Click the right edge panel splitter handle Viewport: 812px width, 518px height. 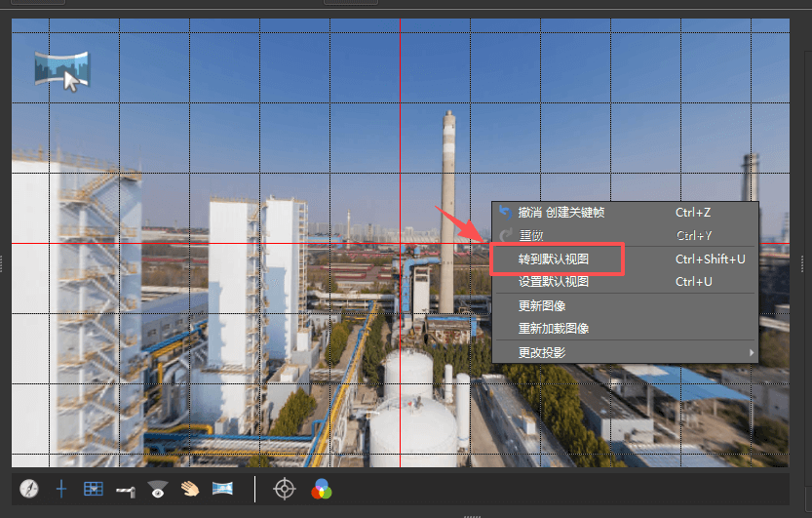point(808,259)
